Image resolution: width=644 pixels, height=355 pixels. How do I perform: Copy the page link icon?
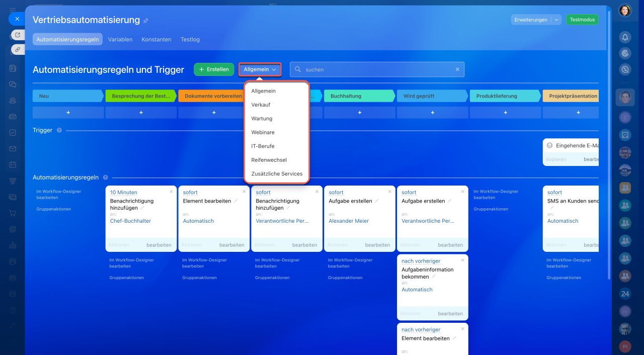point(17,49)
